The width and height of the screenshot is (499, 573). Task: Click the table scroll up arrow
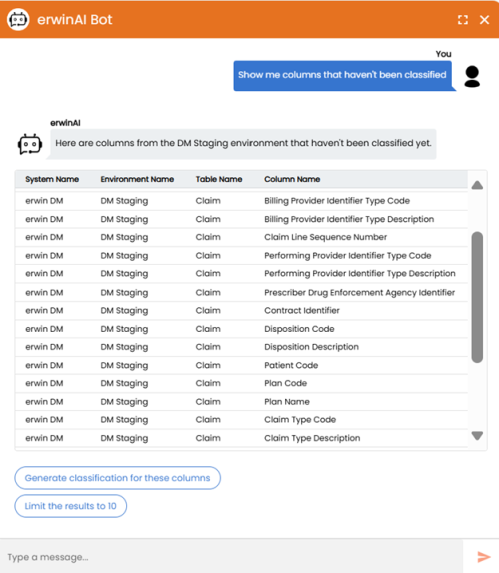coord(477,185)
